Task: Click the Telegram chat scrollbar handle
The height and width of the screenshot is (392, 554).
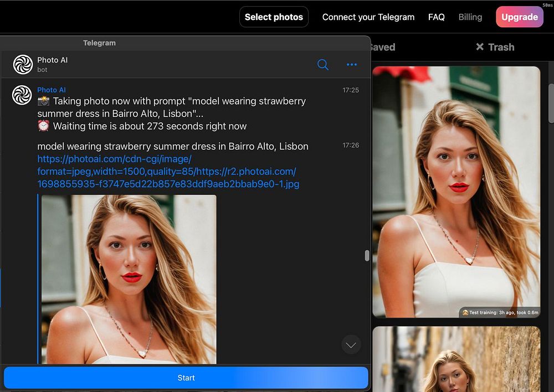Action: coord(366,255)
